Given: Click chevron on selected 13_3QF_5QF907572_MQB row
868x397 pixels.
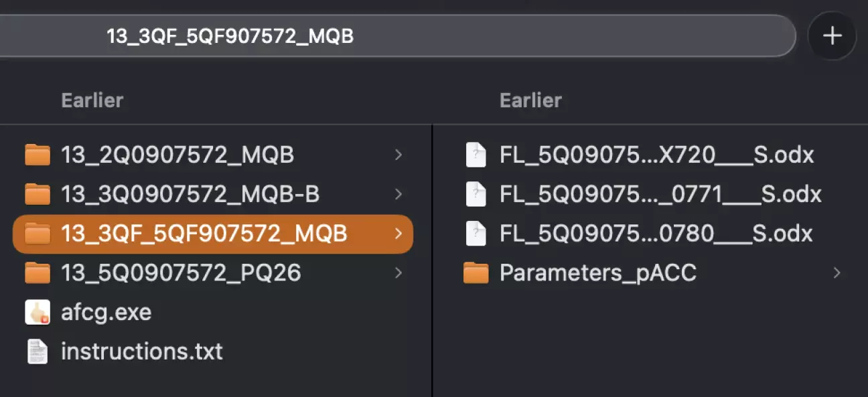Looking at the screenshot, I should click(399, 234).
